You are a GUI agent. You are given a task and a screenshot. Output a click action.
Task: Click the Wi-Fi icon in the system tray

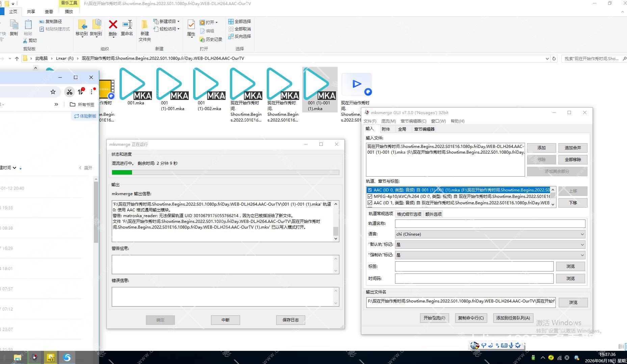pyautogui.click(x=559, y=358)
